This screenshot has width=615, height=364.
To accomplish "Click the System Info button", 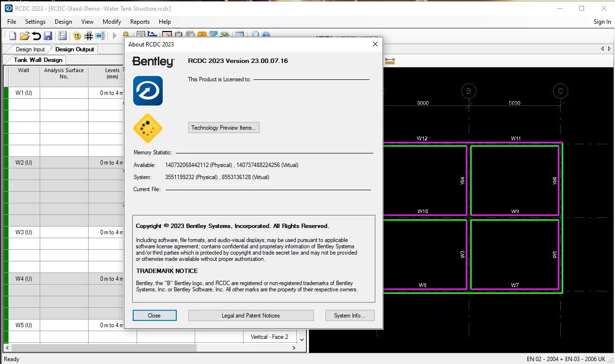I will tap(350, 316).
